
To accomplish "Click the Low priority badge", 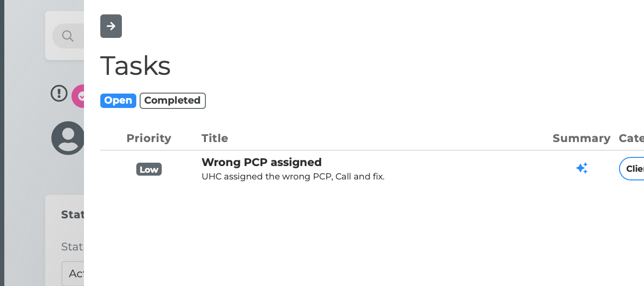I will click(x=149, y=169).
